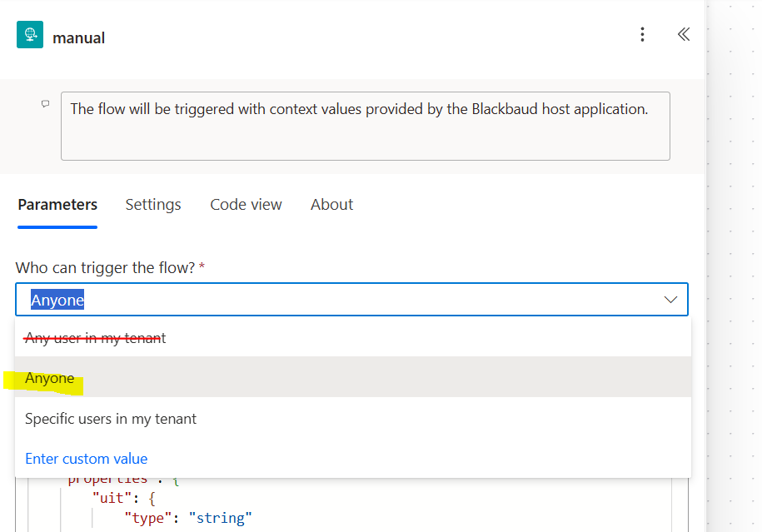Click the dropdown chevron arrow
The height and width of the screenshot is (532, 762).
[670, 300]
